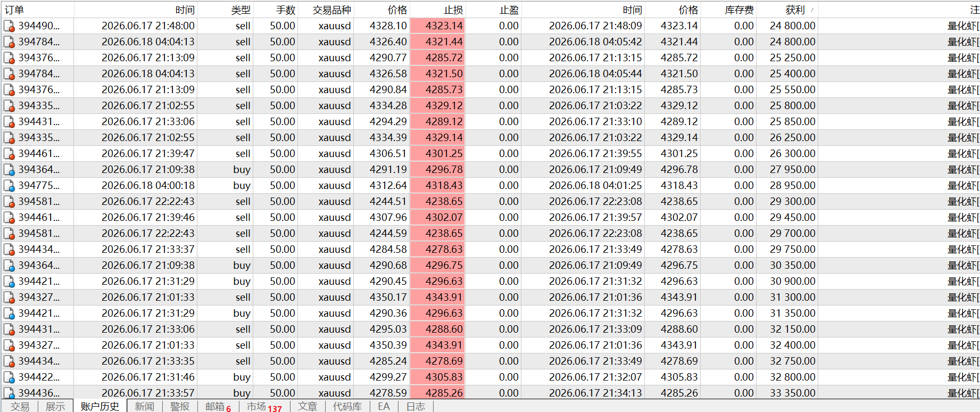Select order icon for row priced 4306.51
Screen dimensions: 980x412
click(9, 154)
